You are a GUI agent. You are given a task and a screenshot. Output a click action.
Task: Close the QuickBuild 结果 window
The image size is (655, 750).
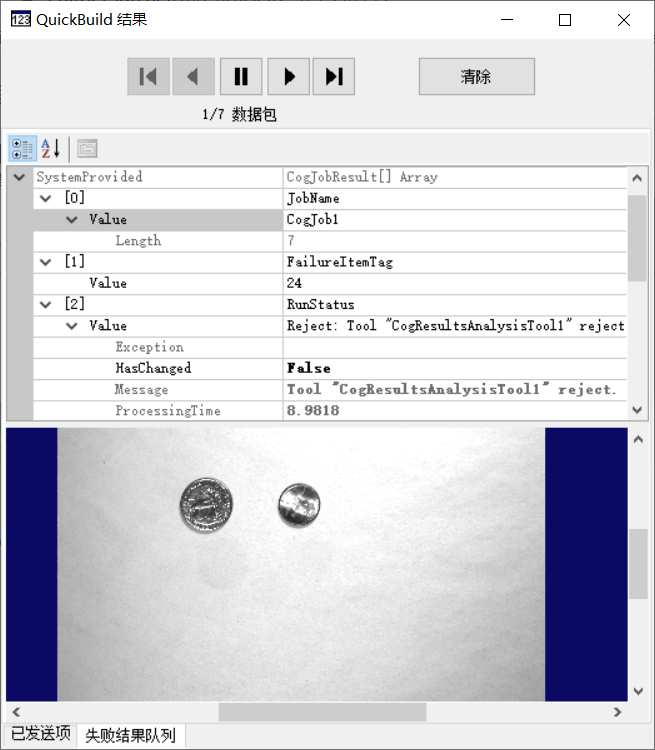[x=624, y=20]
